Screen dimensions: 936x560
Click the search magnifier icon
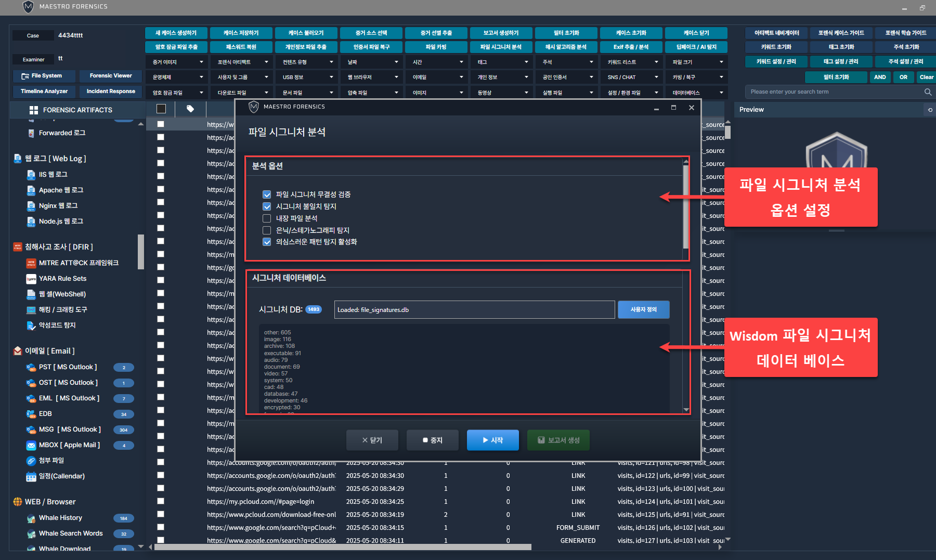[x=928, y=92]
